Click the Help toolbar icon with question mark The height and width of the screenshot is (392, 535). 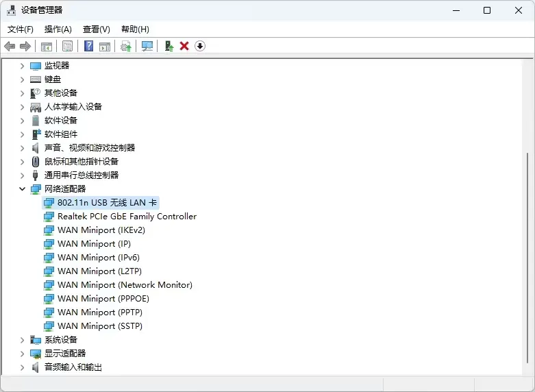[x=88, y=46]
